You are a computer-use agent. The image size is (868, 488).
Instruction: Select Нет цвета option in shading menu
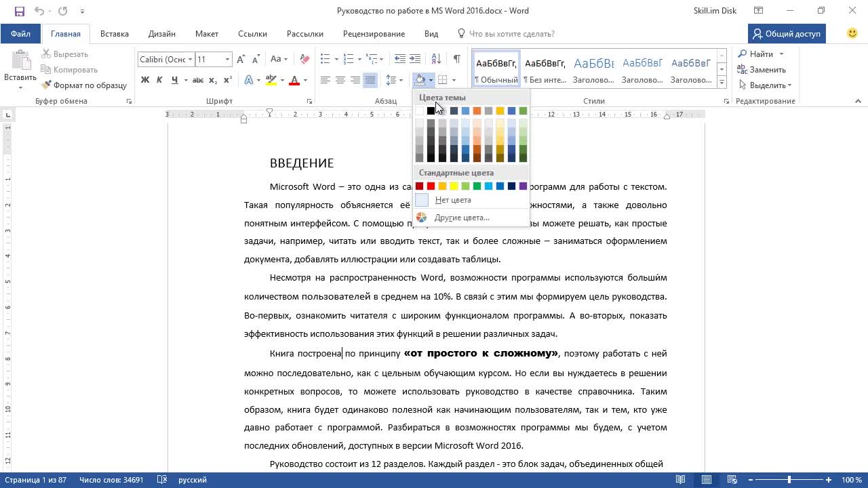click(453, 200)
